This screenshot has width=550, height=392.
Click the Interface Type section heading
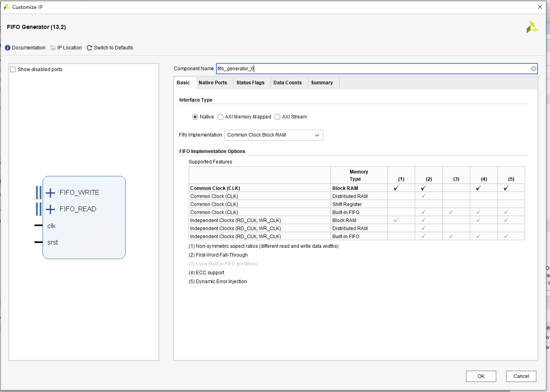coord(196,100)
